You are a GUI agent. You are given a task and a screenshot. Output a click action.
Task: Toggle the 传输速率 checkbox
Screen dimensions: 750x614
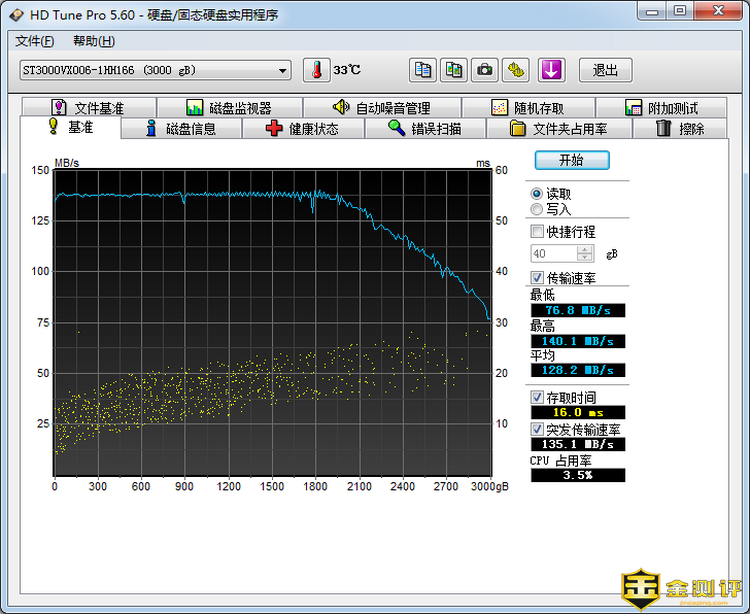[538, 278]
